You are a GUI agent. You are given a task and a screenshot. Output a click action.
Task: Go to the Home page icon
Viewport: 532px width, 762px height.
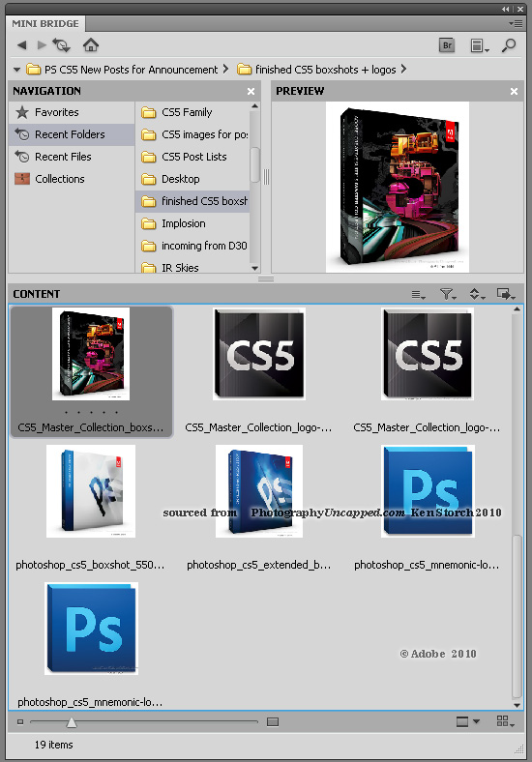tap(91, 45)
